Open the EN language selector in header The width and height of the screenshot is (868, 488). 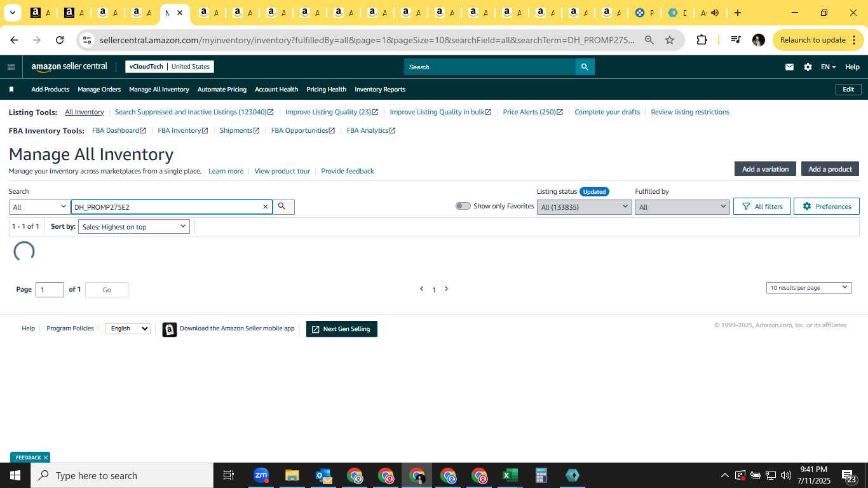[x=828, y=67]
